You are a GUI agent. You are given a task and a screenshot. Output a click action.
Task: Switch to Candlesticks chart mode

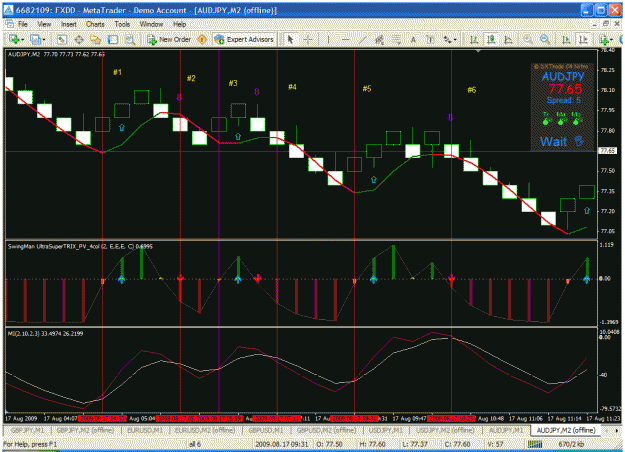pyautogui.click(x=491, y=39)
